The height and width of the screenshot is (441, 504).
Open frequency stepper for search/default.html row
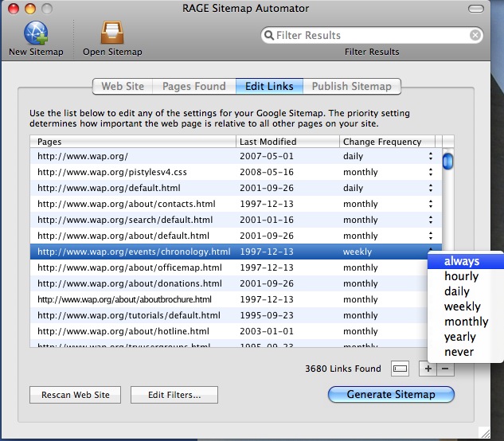(431, 220)
